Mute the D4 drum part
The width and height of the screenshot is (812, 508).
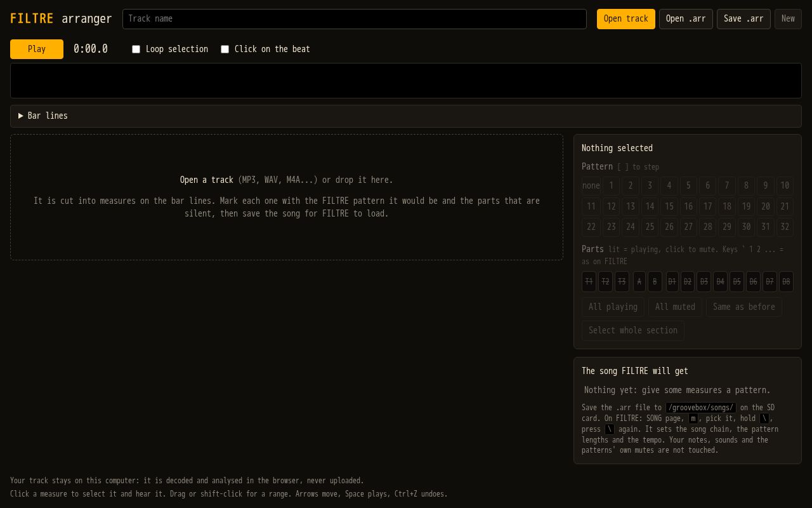(720, 282)
